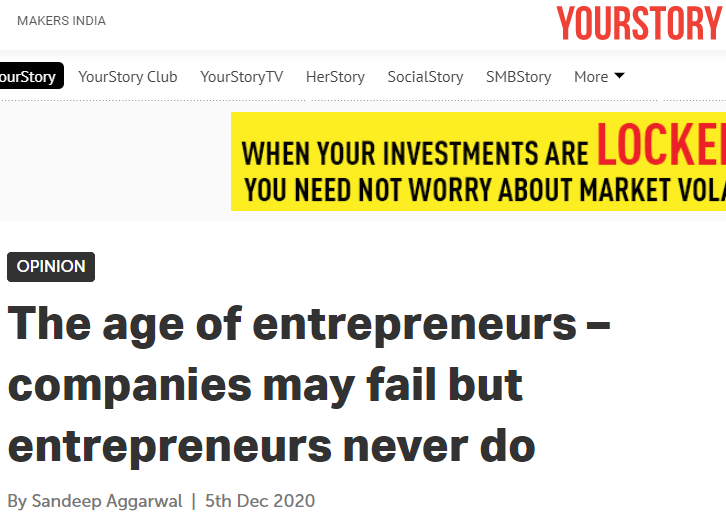Click "WHEN YOUR INVESTMENTS ARE" ad text
Image resolution: width=726 pixels, height=531 pixels.
click(415, 153)
